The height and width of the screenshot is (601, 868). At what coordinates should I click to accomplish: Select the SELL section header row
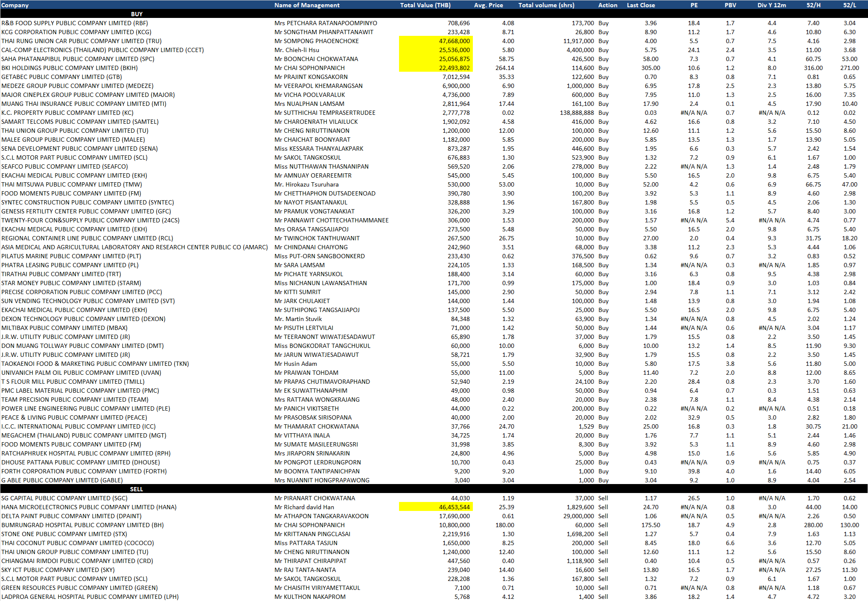click(x=137, y=489)
